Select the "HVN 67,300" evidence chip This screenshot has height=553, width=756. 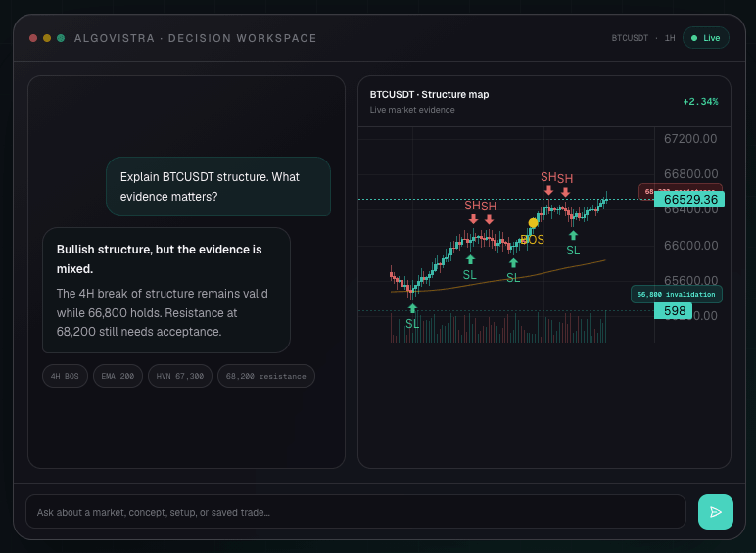point(180,376)
